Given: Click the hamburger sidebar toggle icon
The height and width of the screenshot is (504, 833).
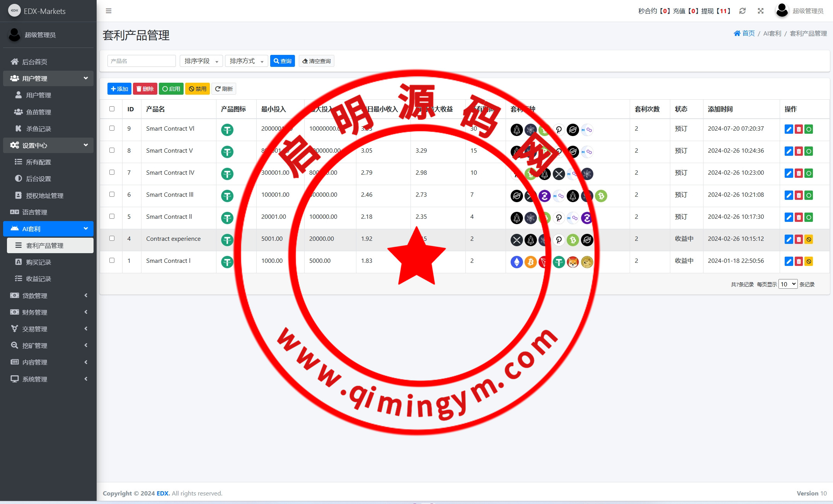Looking at the screenshot, I should [x=109, y=11].
